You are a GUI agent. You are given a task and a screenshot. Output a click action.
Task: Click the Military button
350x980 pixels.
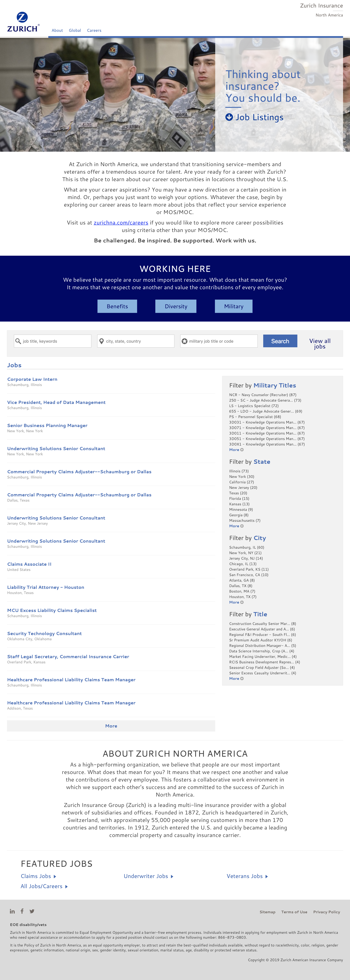(233, 306)
